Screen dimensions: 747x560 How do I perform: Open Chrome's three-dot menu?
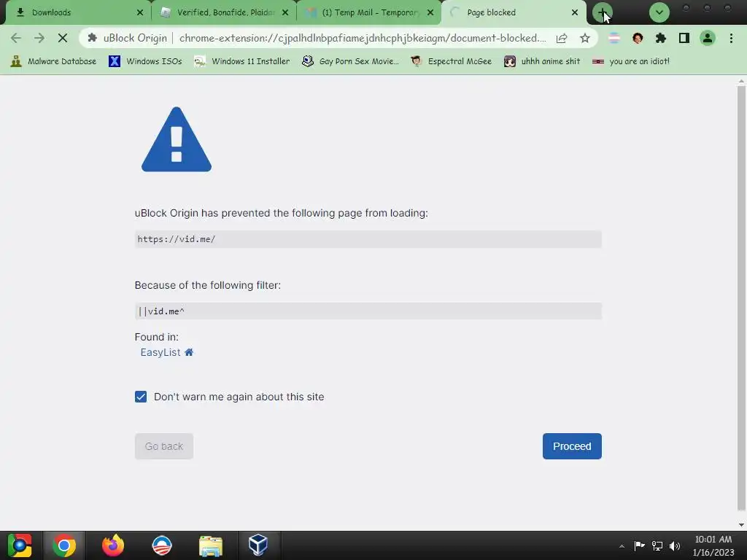click(731, 38)
